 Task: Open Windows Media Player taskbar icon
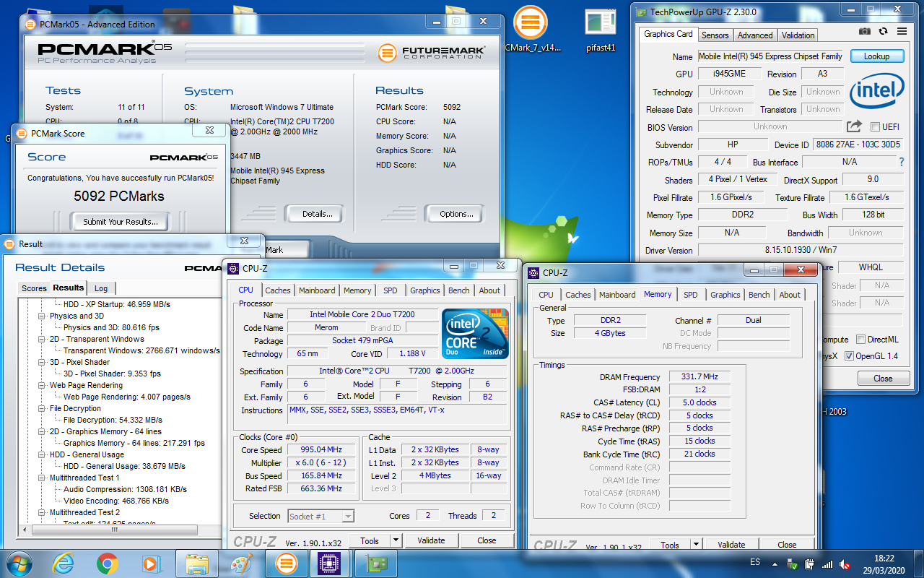pyautogui.click(x=150, y=563)
